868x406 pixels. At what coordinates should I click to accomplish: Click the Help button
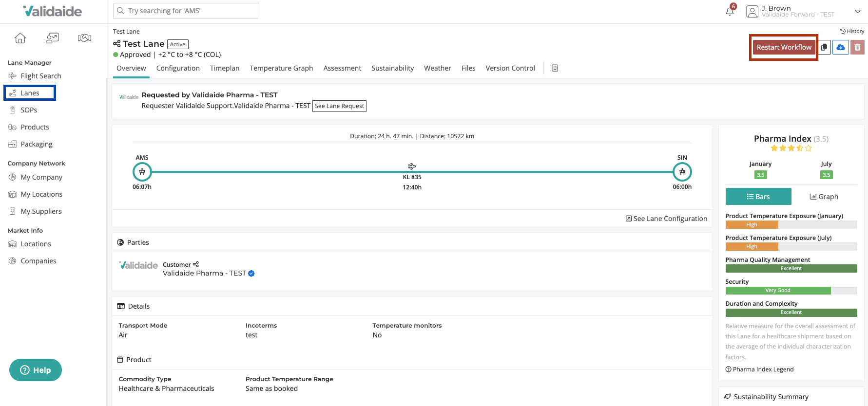[x=36, y=370]
